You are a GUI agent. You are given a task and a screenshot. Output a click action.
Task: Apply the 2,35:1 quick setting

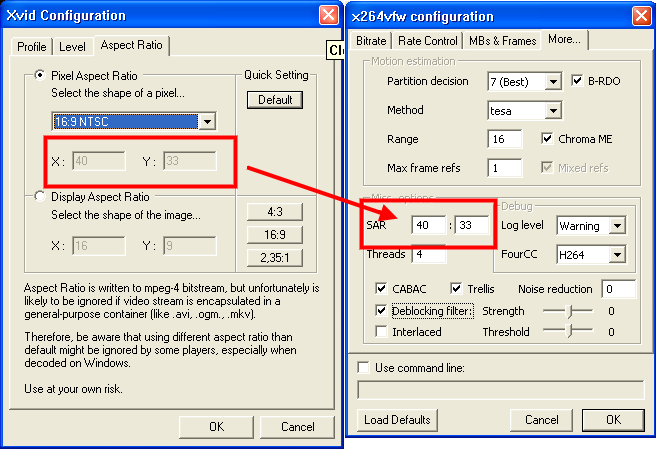point(275,258)
